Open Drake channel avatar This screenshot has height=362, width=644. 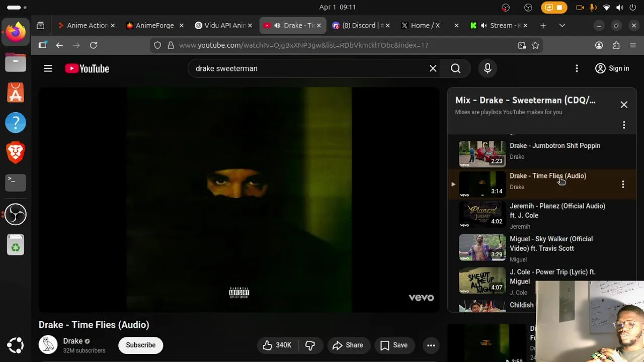click(x=48, y=344)
